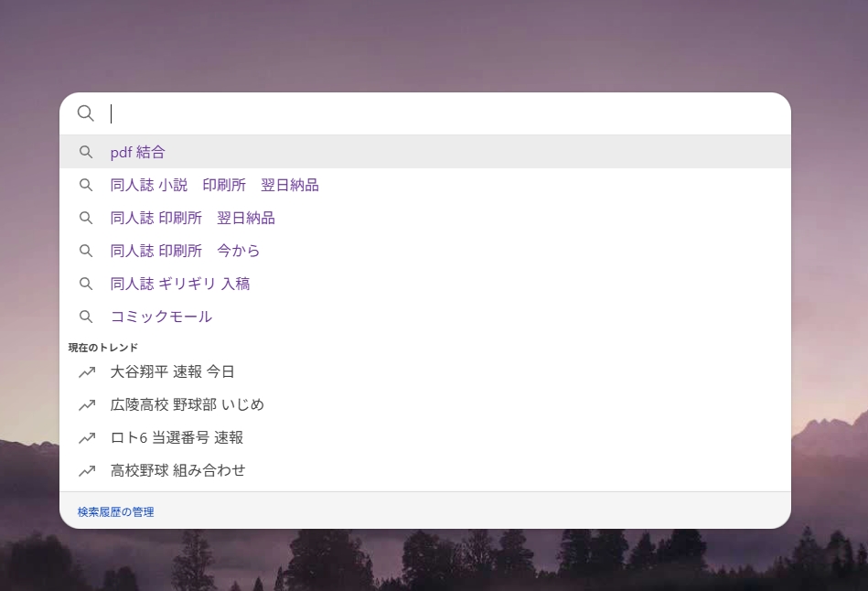
Task: Select the "pdf 結合" suggestion text
Action: [138, 152]
